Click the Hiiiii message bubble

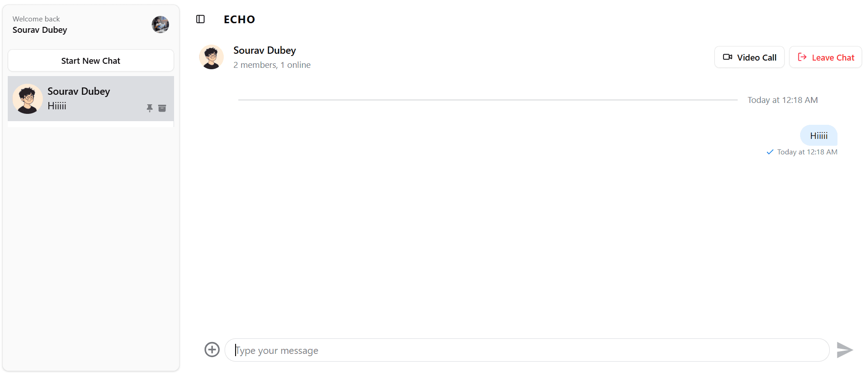[818, 136]
